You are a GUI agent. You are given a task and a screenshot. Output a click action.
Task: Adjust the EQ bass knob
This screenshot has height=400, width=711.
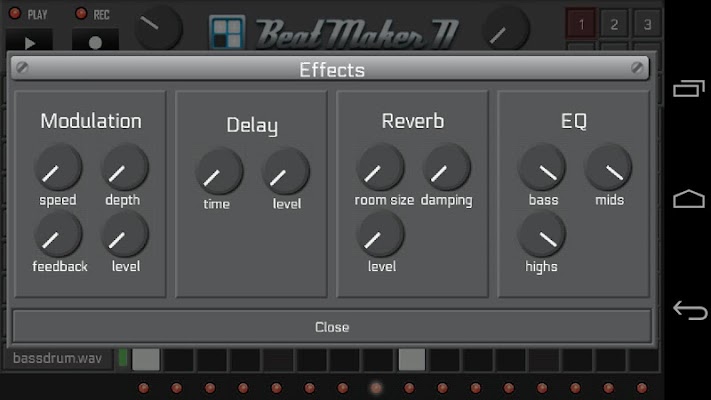point(541,167)
